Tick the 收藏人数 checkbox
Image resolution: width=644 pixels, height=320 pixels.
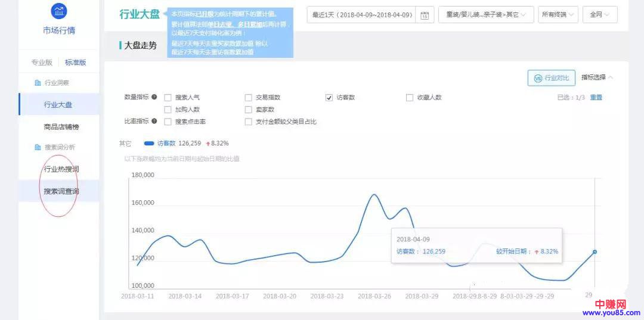pyautogui.click(x=410, y=98)
